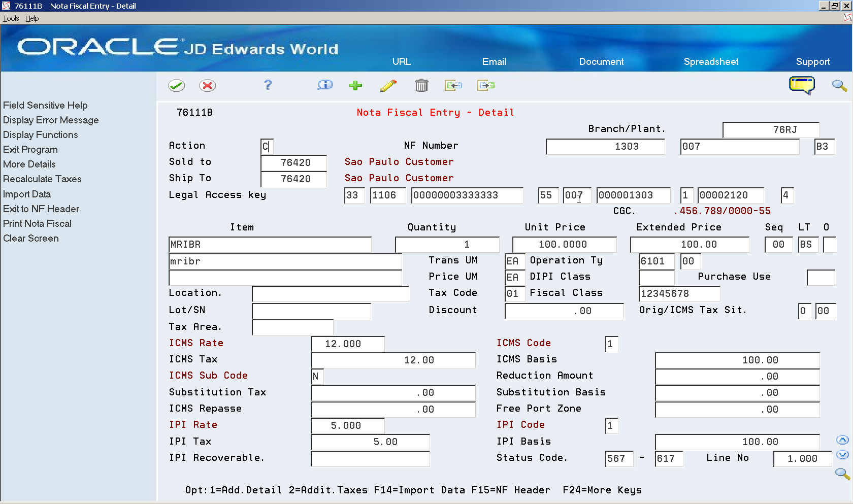853x504 pixels.
Task: Click the small icon right of menu bar
Action: point(848,18)
